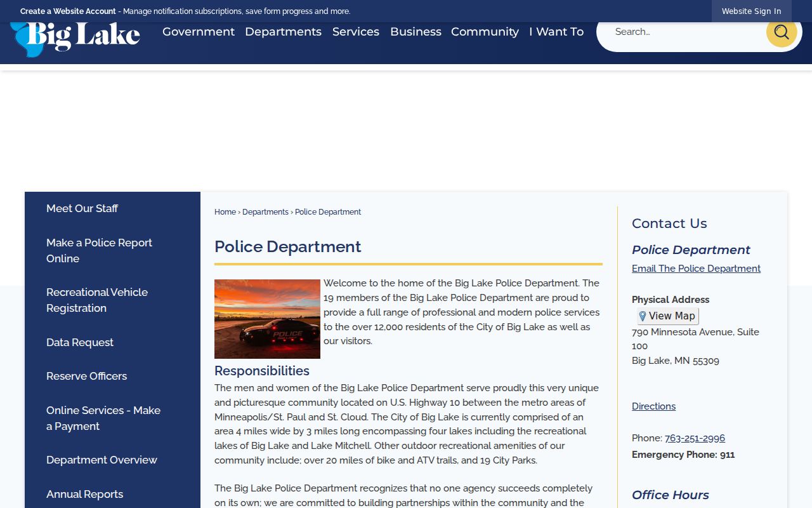Viewport: 812px width, 508px height.
Task: Open the Business menu
Action: tap(416, 32)
